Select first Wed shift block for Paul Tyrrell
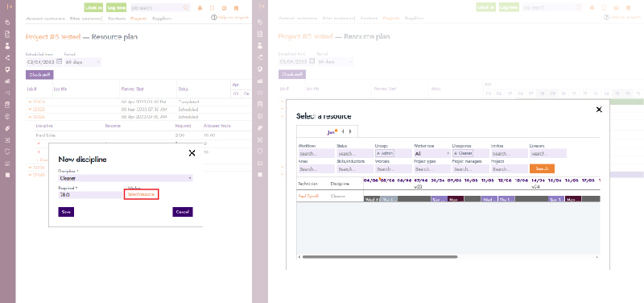 (372, 199)
